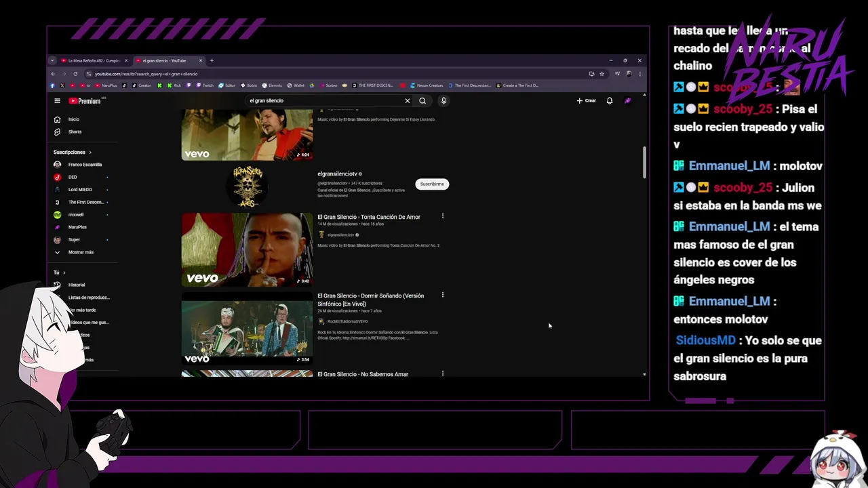This screenshot has height=488, width=868.
Task: Open a new browser tab
Action: 212,60
